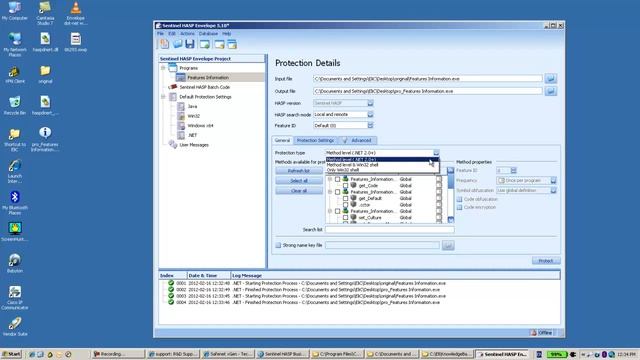Switch to Protection Settings tab
Screen dimensions: 640x360
[315, 140]
